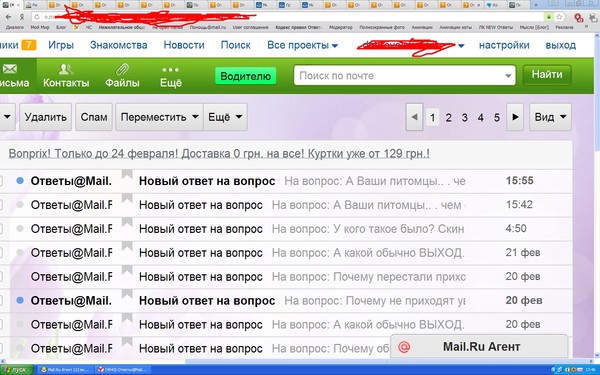Mark as Спам with the Спам button

pyautogui.click(x=94, y=117)
